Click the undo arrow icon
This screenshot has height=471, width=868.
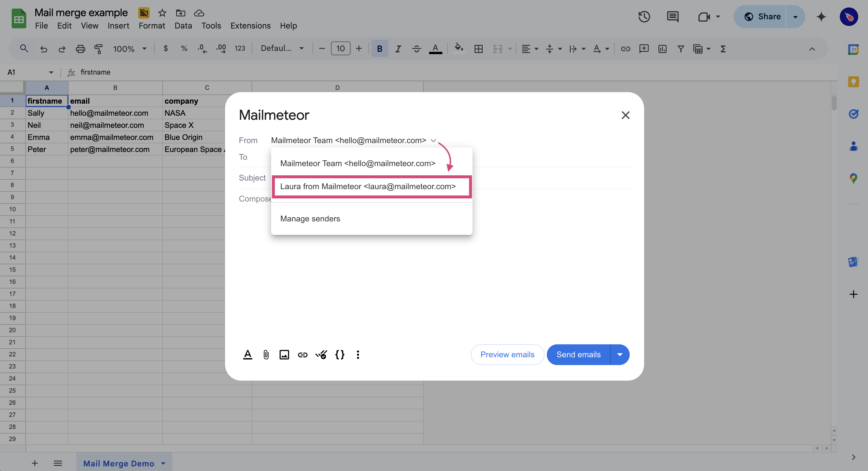point(43,49)
